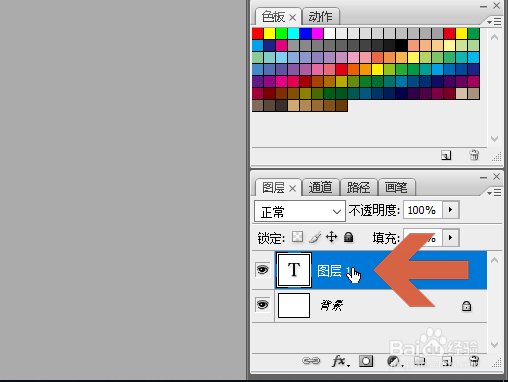The height and width of the screenshot is (382, 508).
Task: Open blend mode dropdown showing 正常
Action: click(x=300, y=211)
